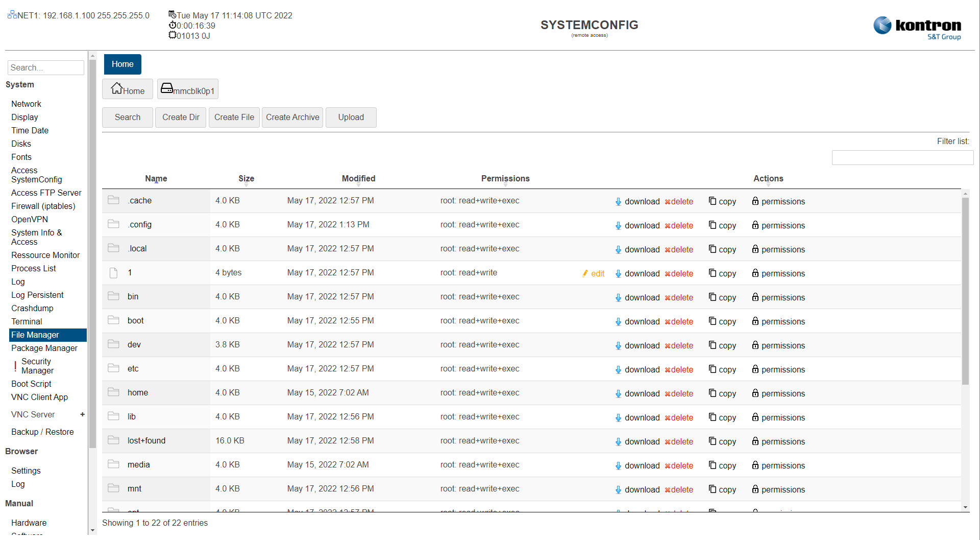Delete the .config directory
980x540 pixels.
point(679,225)
